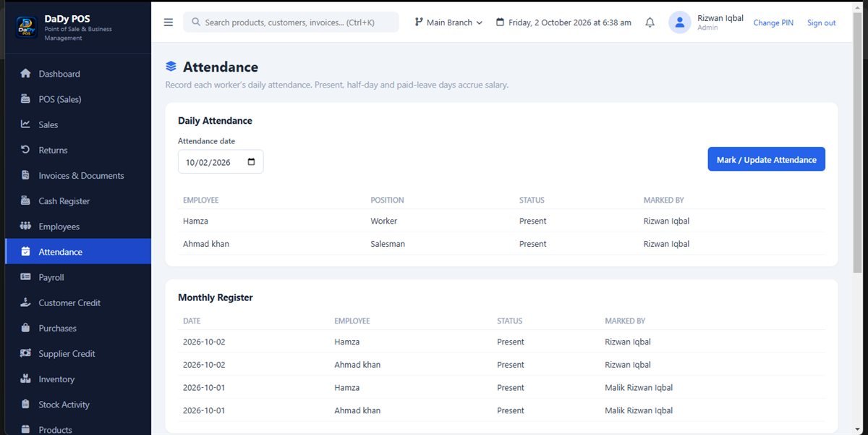Click the branch icon beside Main Branch
Viewport: 868px width, 435px height.
pyautogui.click(x=419, y=22)
